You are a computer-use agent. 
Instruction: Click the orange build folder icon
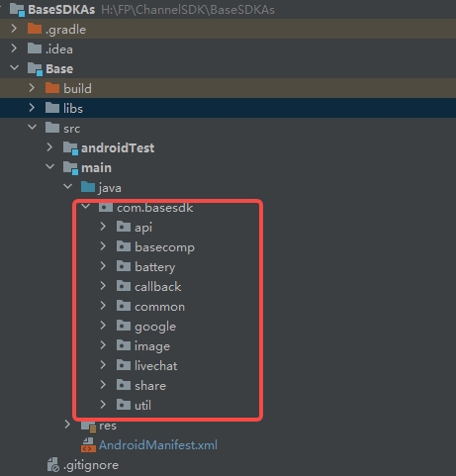pos(52,88)
